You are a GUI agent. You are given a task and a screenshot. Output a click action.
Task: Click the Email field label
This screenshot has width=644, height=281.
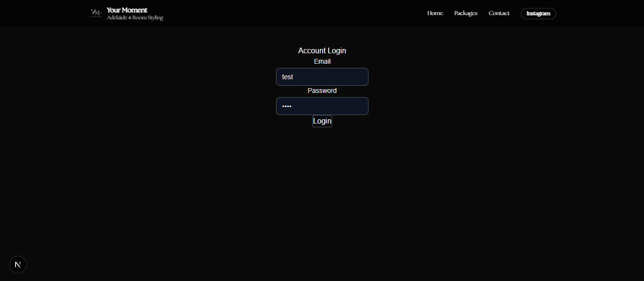(322, 61)
